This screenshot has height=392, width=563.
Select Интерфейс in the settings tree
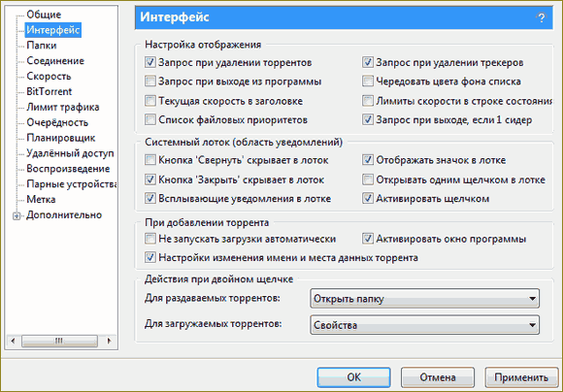(x=53, y=30)
